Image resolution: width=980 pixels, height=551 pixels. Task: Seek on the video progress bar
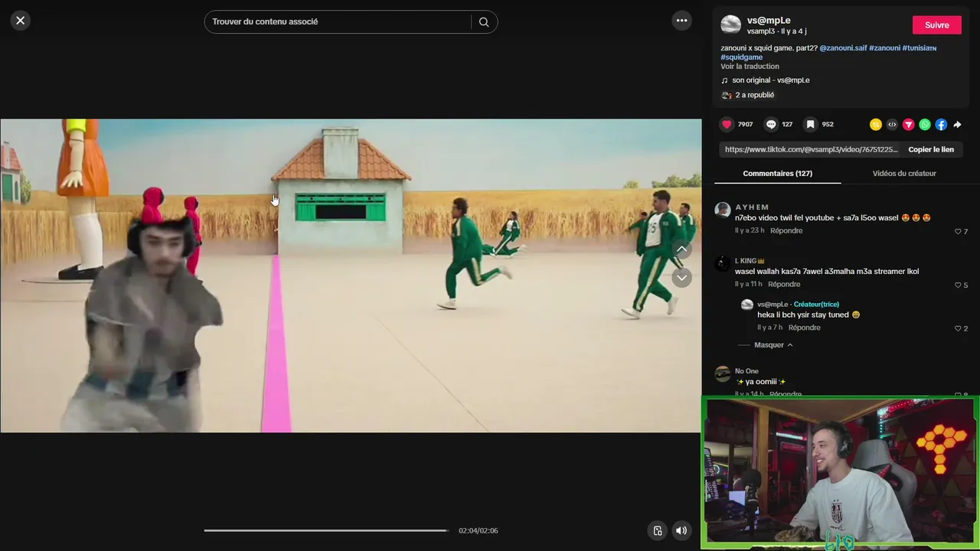[x=327, y=530]
